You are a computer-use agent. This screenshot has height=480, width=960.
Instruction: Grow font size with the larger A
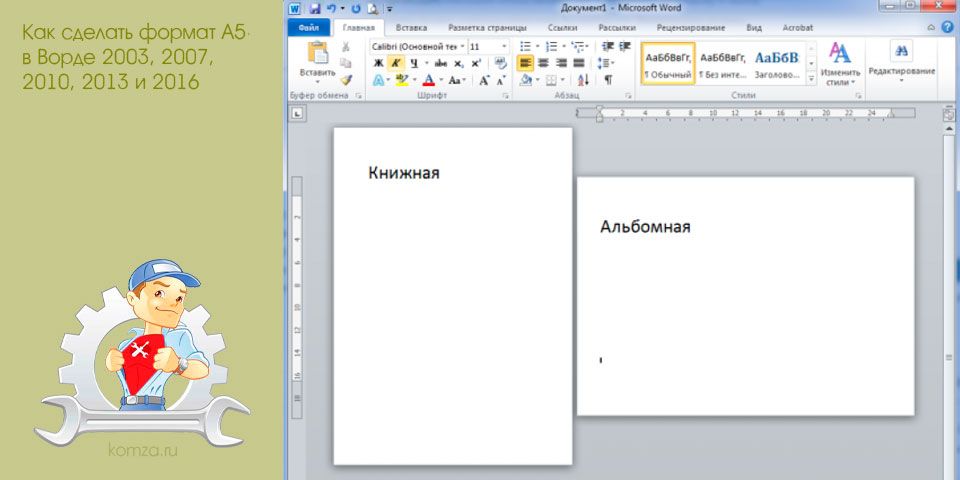tap(484, 80)
